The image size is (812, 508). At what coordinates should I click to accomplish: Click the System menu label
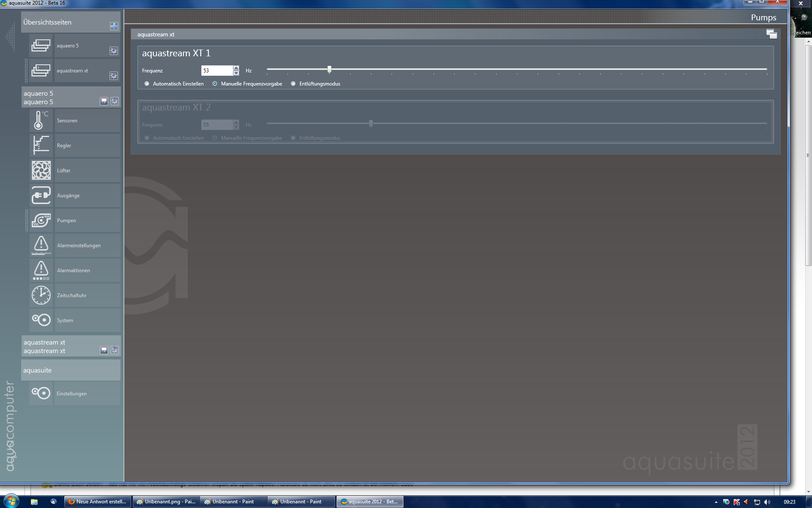click(x=65, y=320)
